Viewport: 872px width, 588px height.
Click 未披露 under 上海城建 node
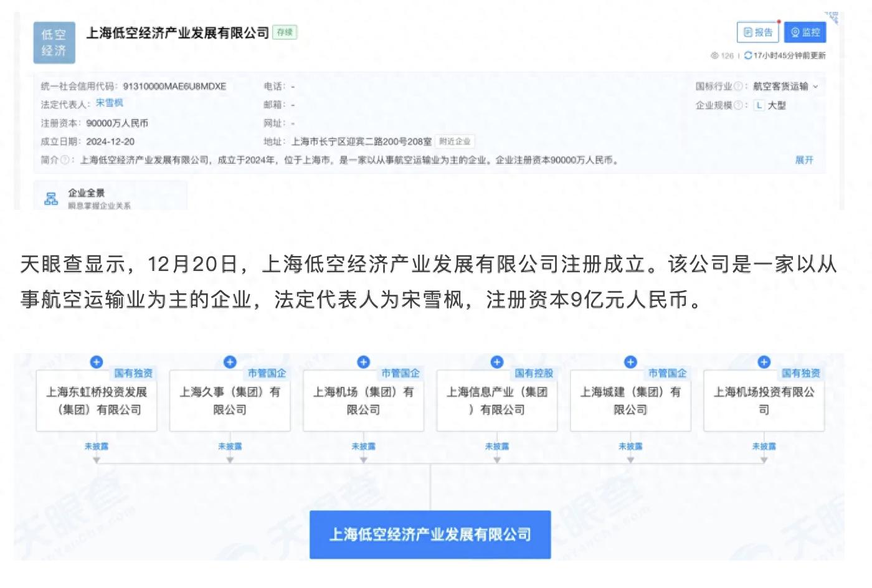click(x=630, y=446)
